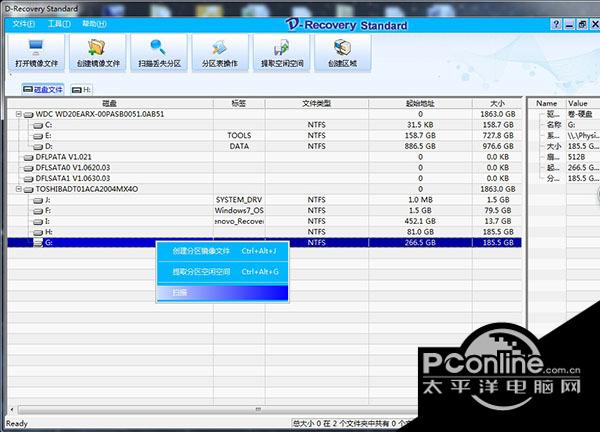The image size is (600, 432).
Task: Sort by the 文件类型 column header
Action: pos(316,103)
